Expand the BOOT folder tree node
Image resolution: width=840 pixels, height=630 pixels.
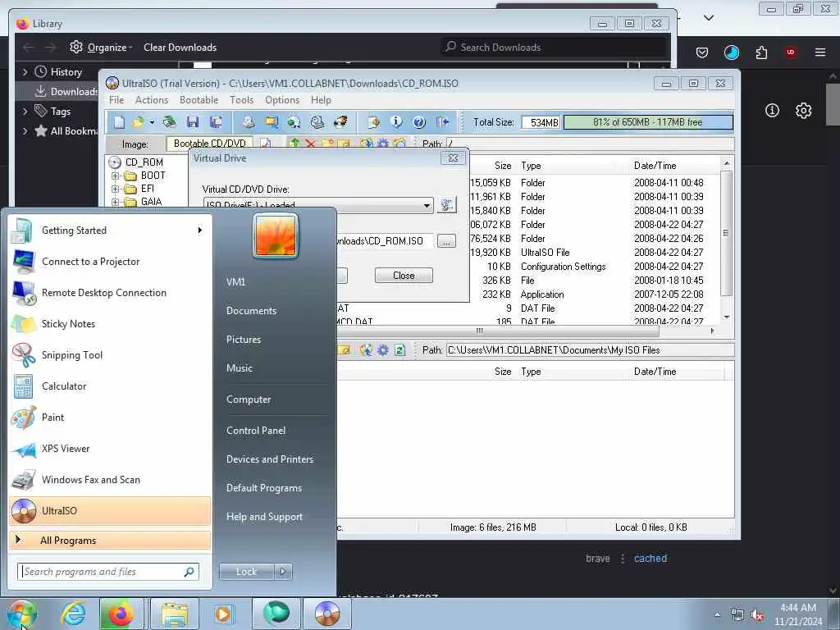pos(115,176)
